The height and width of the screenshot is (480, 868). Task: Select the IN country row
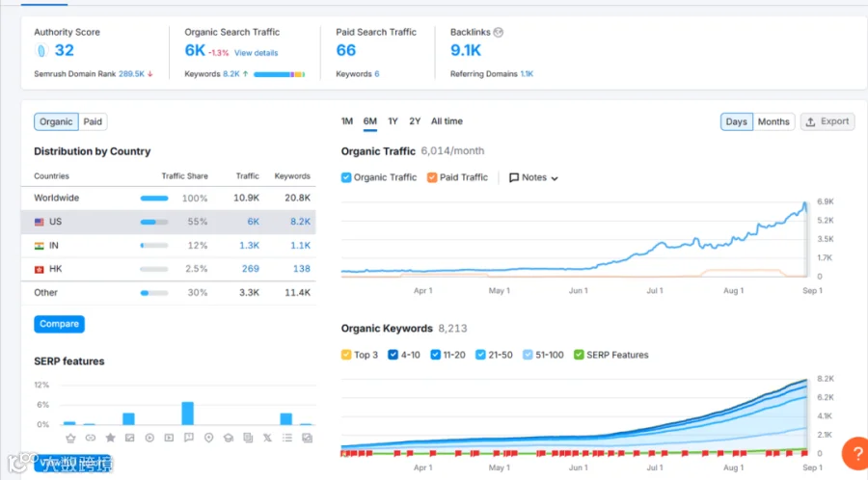tap(168, 246)
